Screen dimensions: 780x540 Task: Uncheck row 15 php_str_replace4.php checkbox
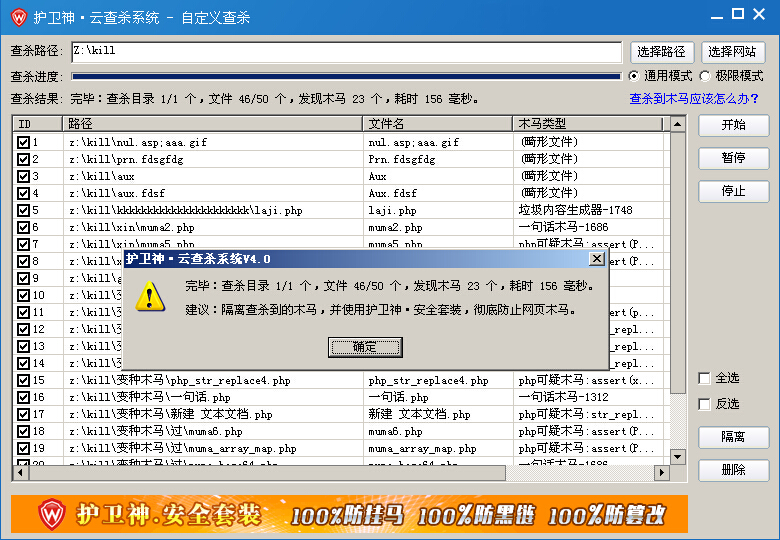click(23, 380)
